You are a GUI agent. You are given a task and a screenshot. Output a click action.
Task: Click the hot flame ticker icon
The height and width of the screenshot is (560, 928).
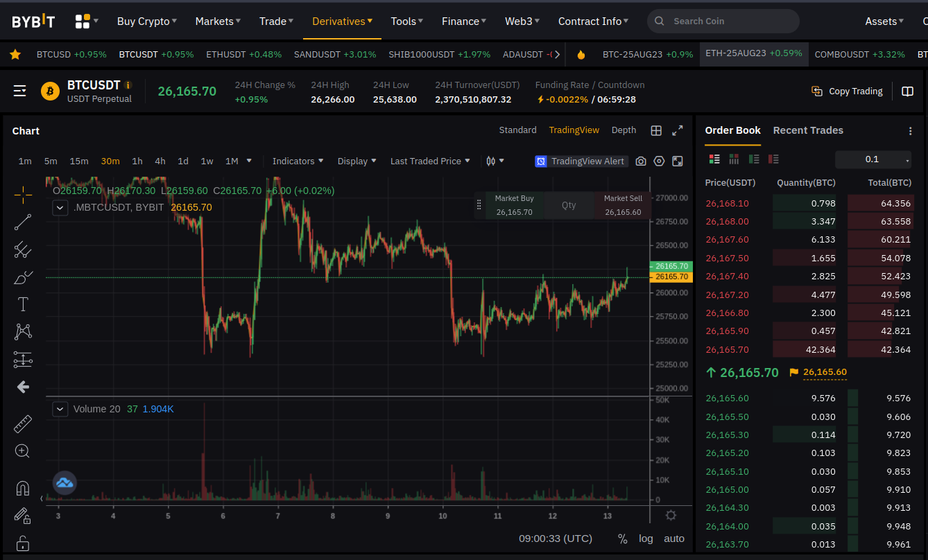581,54
